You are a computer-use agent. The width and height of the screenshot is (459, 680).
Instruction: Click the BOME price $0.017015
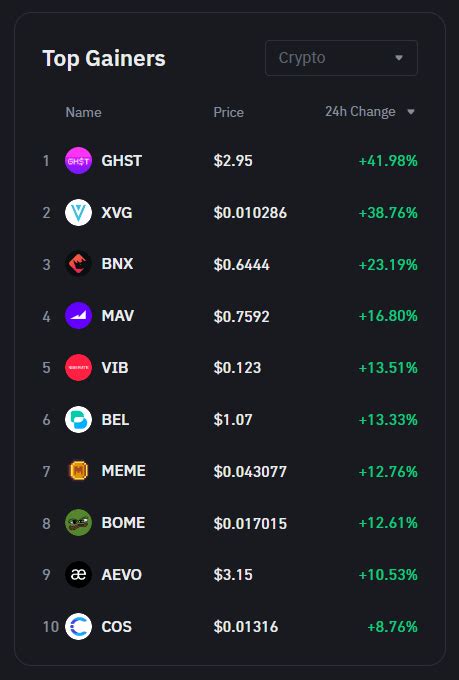(x=250, y=523)
